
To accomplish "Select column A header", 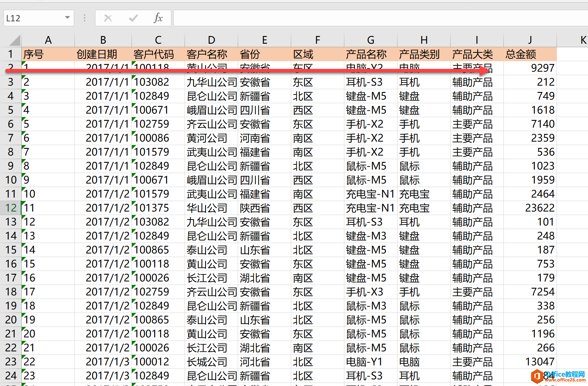I will click(x=48, y=40).
